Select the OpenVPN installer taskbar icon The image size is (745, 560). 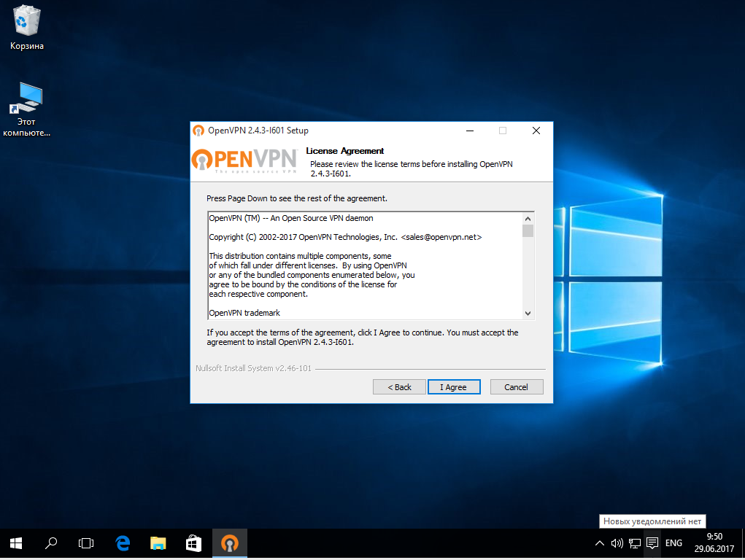[x=230, y=543]
